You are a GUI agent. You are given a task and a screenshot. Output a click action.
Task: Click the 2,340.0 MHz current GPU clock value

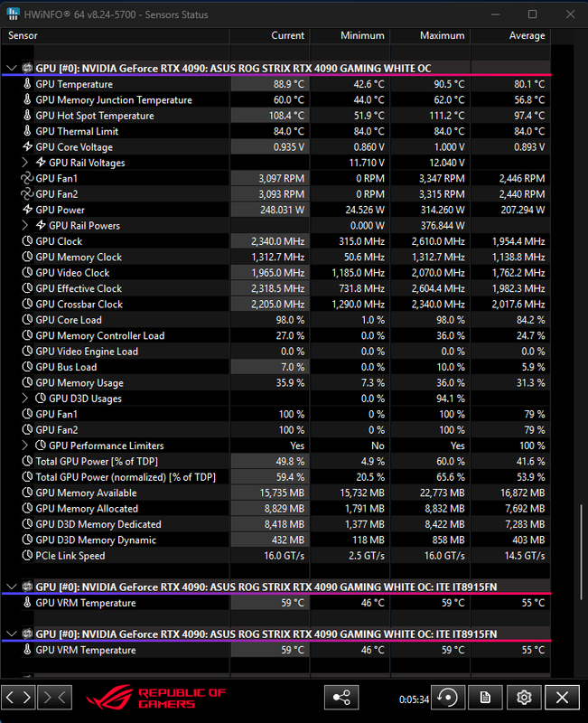pos(278,241)
